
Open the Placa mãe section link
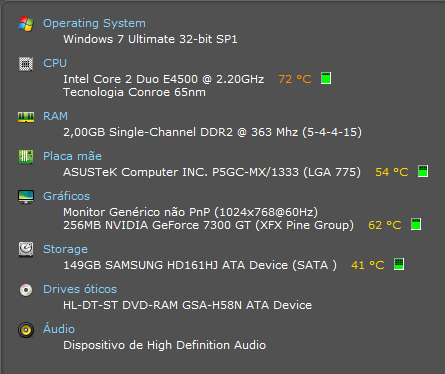pyautogui.click(x=72, y=156)
